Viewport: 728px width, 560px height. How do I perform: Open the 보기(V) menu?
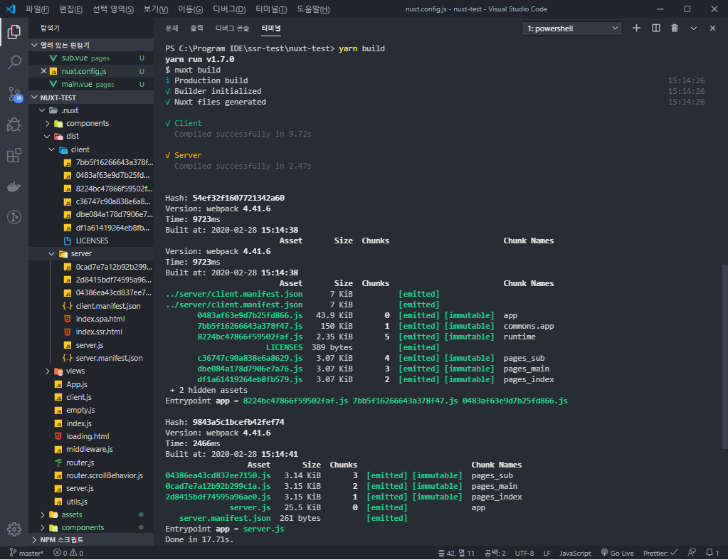156,9
